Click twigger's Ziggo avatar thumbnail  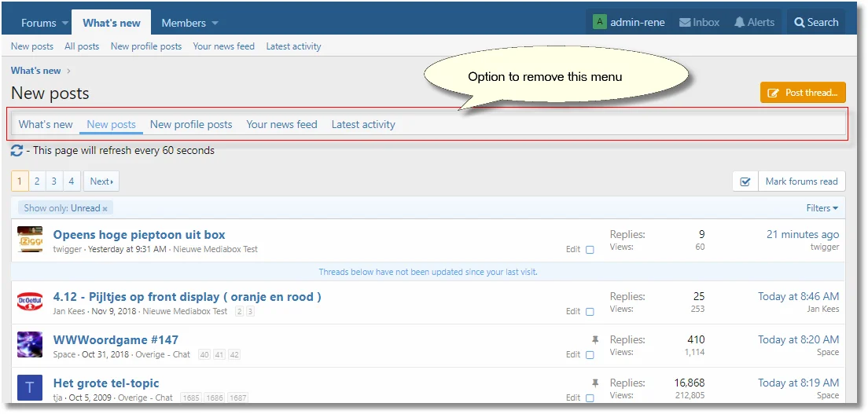pyautogui.click(x=30, y=240)
